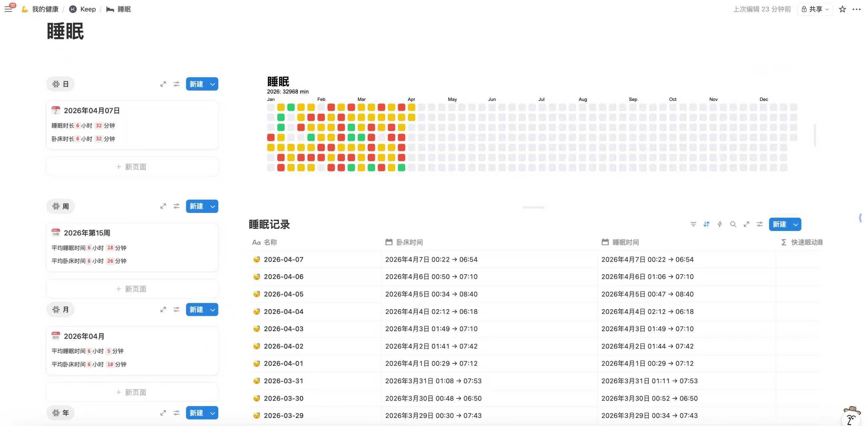Image resolution: width=868 pixels, height=426 pixels.
Task: Add 新页面 under the 2026年04月07日 card
Action: (132, 167)
